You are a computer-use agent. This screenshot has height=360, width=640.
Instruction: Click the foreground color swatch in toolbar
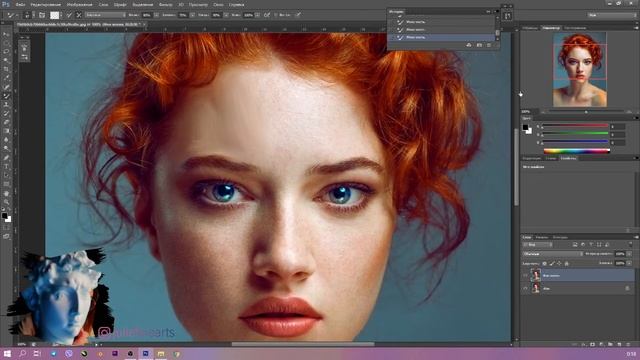(4, 215)
